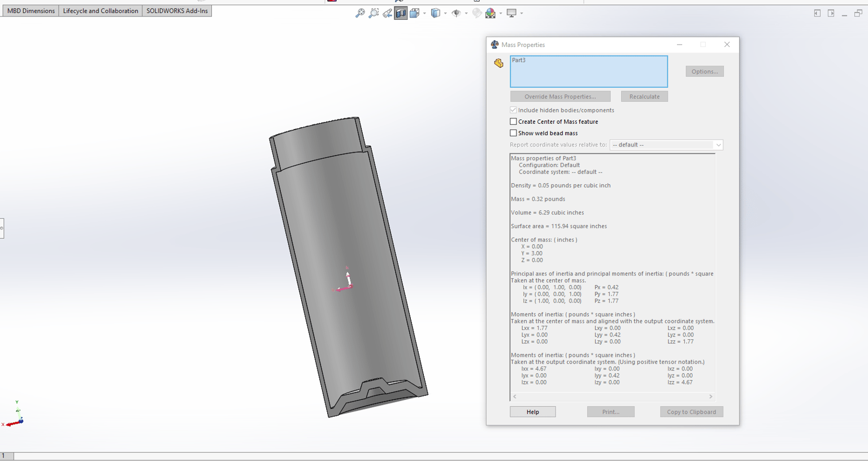
Task: Enable Create Center of Mass feature
Action: [513, 122]
